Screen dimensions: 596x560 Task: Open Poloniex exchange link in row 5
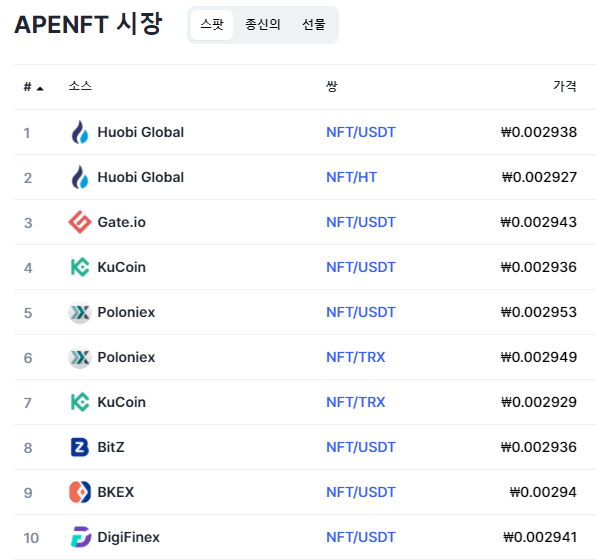tap(126, 312)
